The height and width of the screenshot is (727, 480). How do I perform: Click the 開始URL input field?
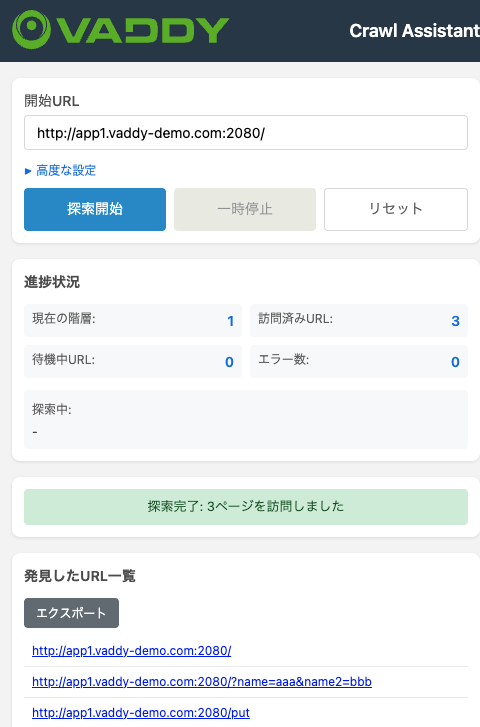coord(246,133)
